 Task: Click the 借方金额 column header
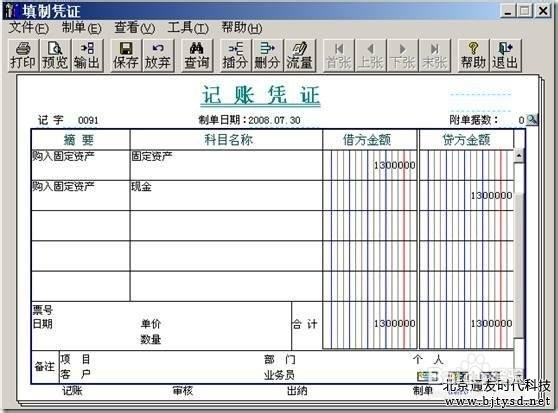click(369, 140)
